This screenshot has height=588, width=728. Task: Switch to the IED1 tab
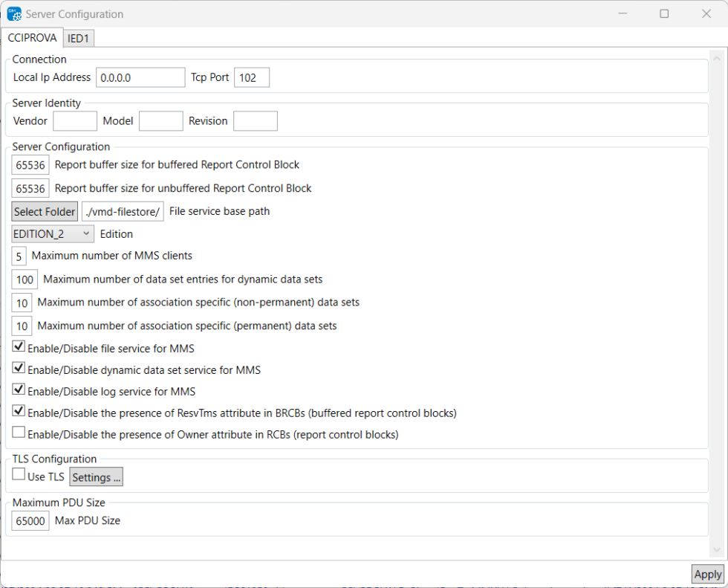[78, 37]
